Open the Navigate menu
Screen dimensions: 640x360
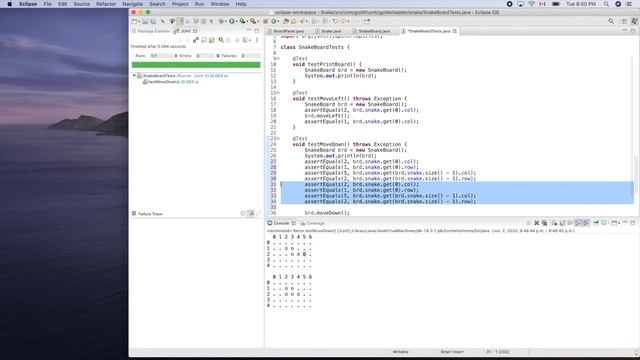(132, 4)
